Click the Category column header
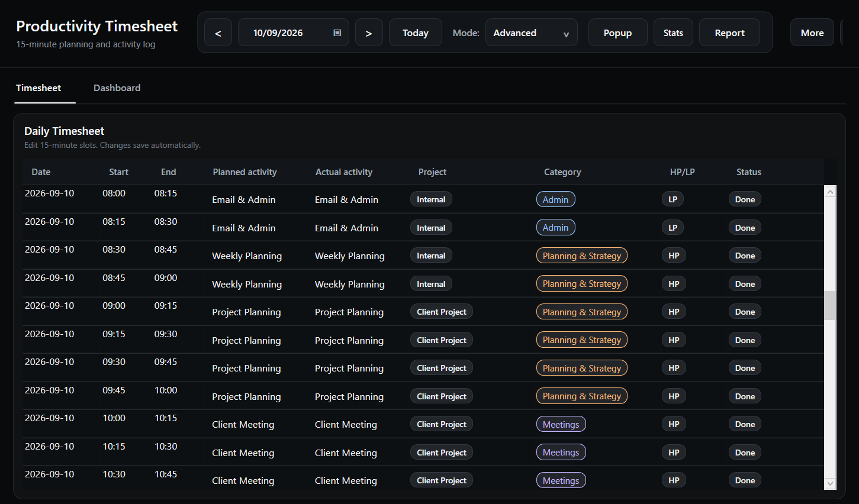Screen dimensions: 859x504 pos(562,172)
